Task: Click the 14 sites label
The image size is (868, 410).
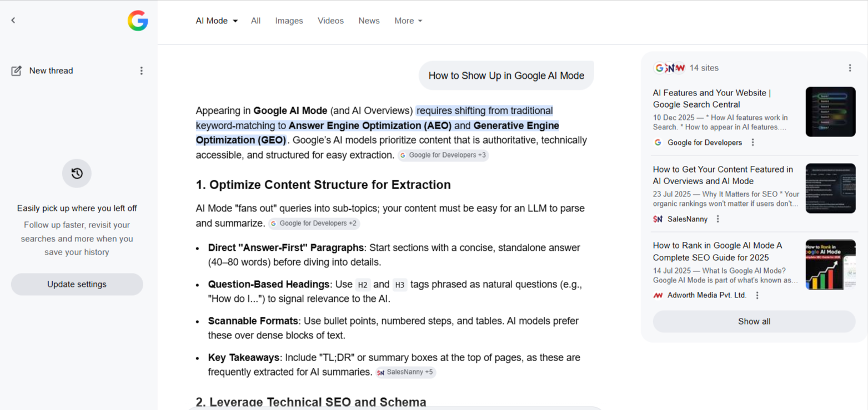Action: [704, 68]
